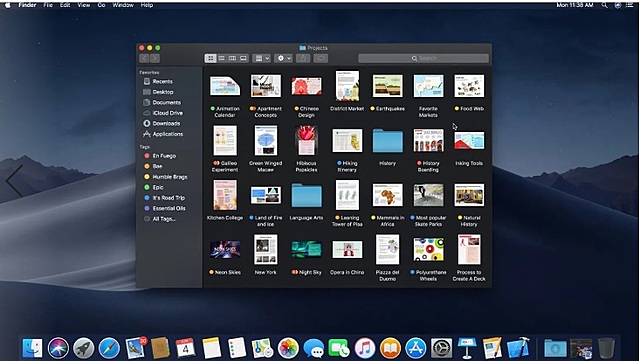Open FaceTime from the Dock

point(339,348)
